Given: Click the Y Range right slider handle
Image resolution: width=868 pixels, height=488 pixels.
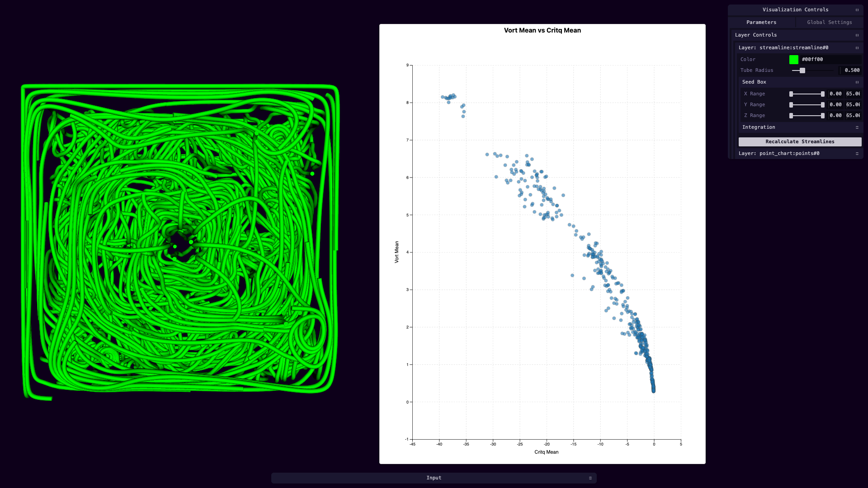Looking at the screenshot, I should point(823,105).
